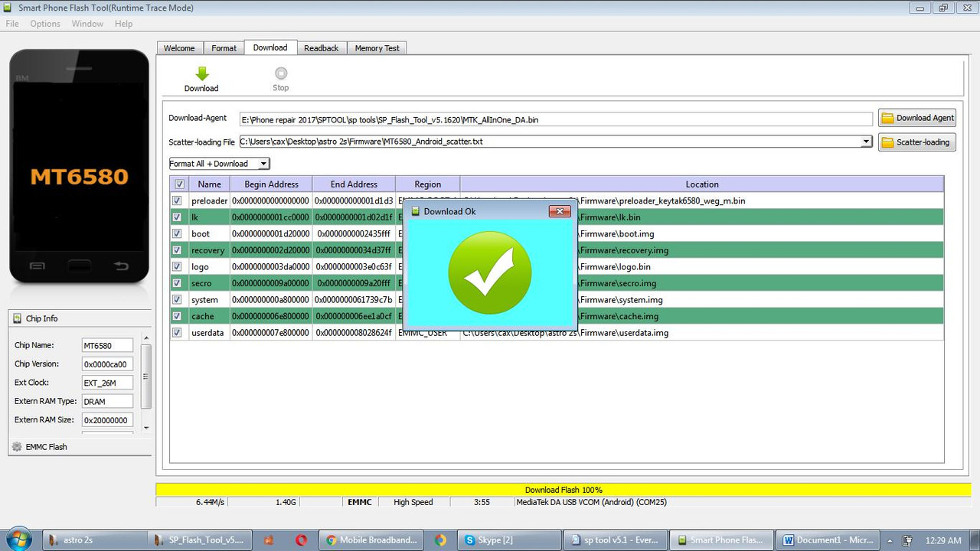The image size is (980, 551).
Task: Click the green checkmark in Download Ok dialog
Action: pyautogui.click(x=489, y=273)
